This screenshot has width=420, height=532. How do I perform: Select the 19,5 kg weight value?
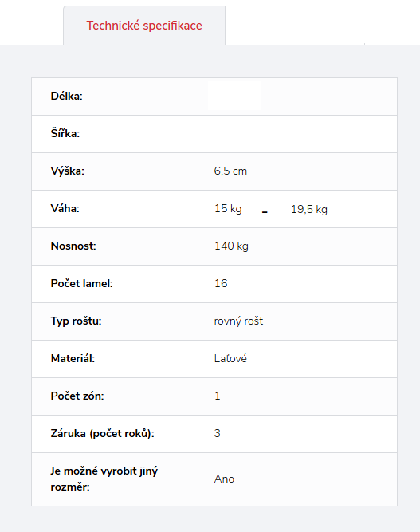point(309,209)
